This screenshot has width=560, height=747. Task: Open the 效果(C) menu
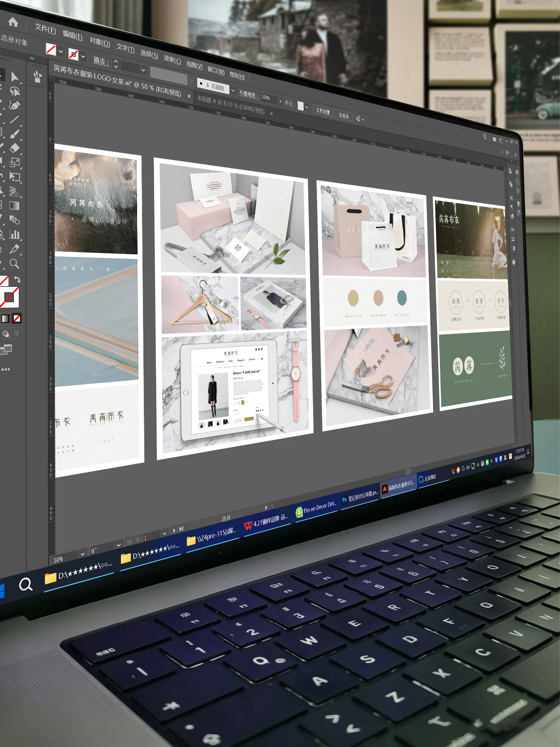click(172, 60)
